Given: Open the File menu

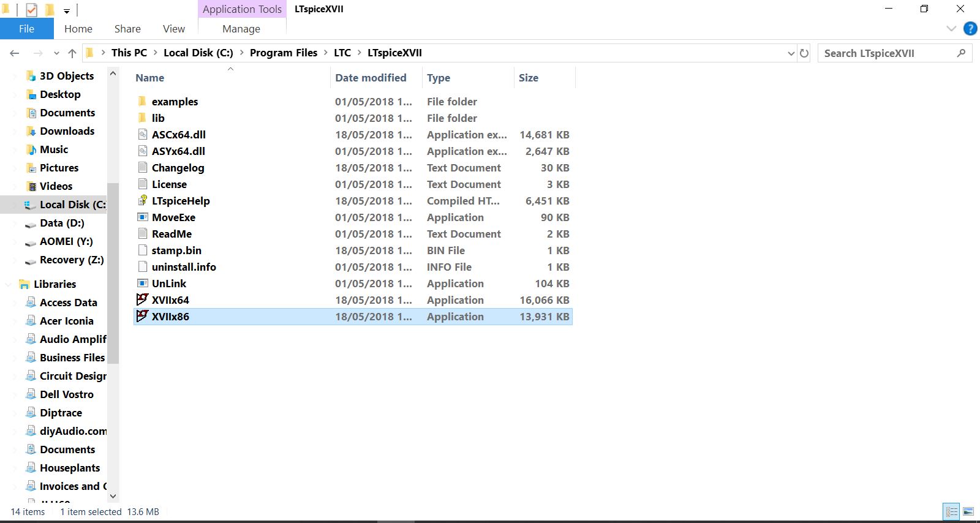Looking at the screenshot, I should pyautogui.click(x=26, y=29).
